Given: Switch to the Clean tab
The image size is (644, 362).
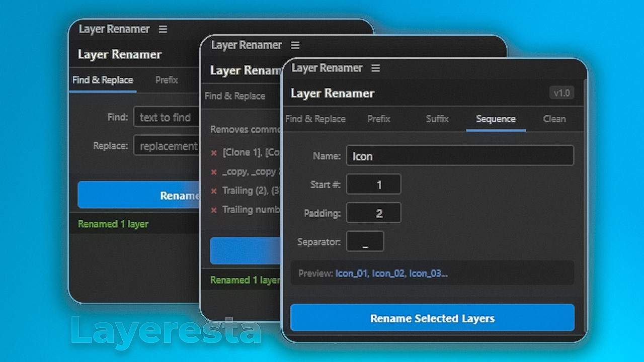Looking at the screenshot, I should [554, 119].
